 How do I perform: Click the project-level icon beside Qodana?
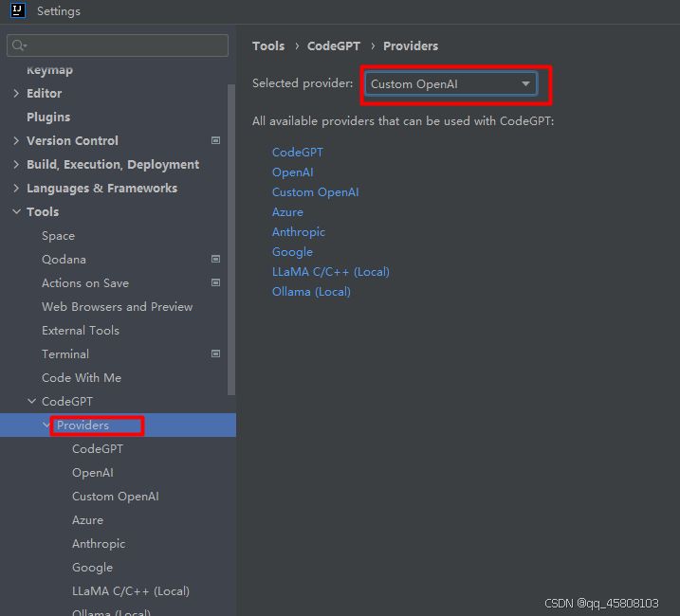click(215, 259)
